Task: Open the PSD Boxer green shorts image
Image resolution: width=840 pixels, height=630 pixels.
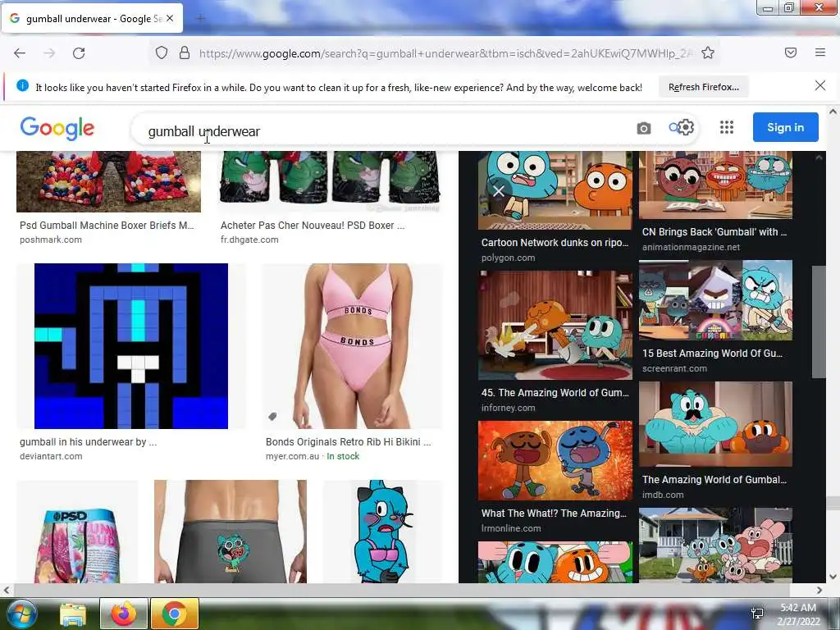Action: coord(330,181)
